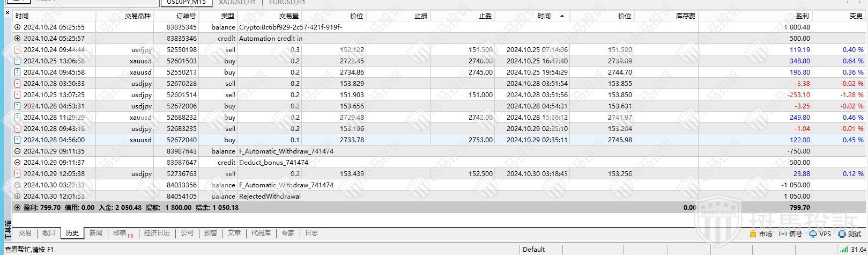Click the deposit plus icon on Crypto balance row
Screen dimensions: 868x255
coord(18,27)
